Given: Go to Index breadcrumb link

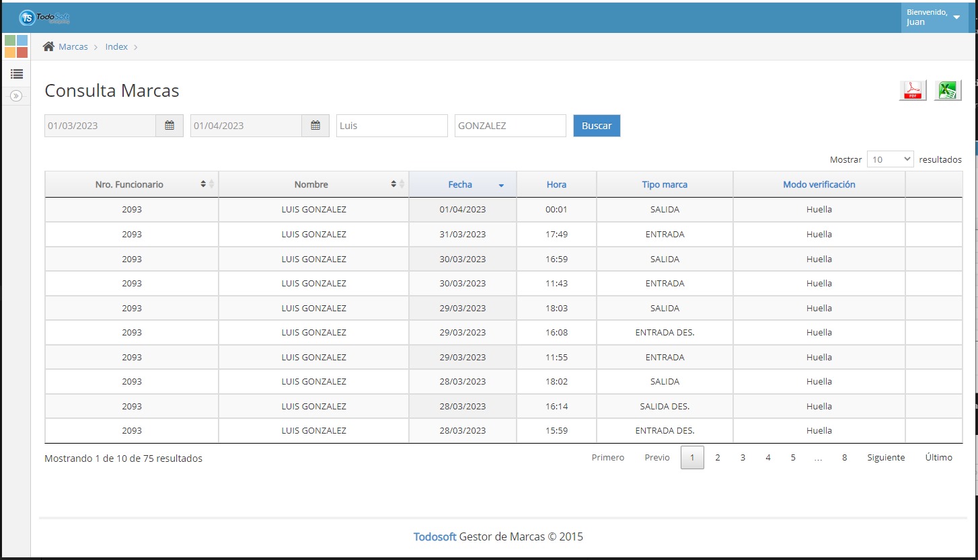Looking at the screenshot, I should point(116,47).
